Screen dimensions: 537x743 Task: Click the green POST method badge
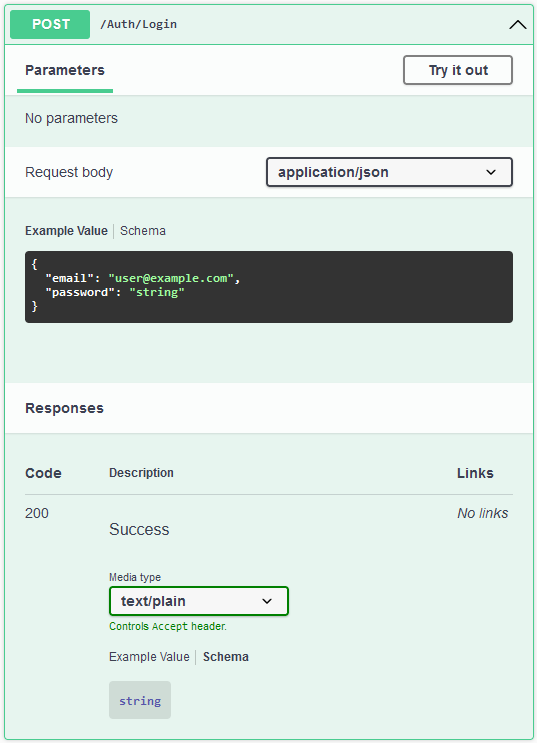(50, 24)
